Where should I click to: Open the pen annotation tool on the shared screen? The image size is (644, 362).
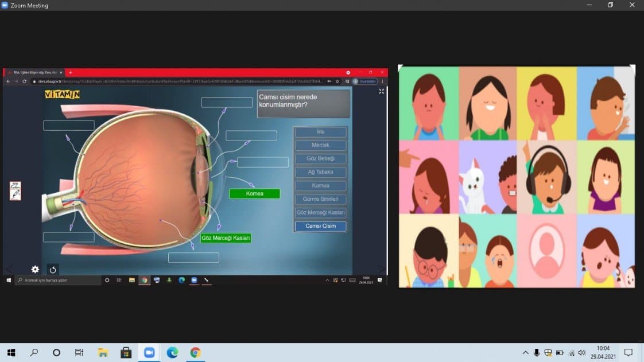coord(15,191)
